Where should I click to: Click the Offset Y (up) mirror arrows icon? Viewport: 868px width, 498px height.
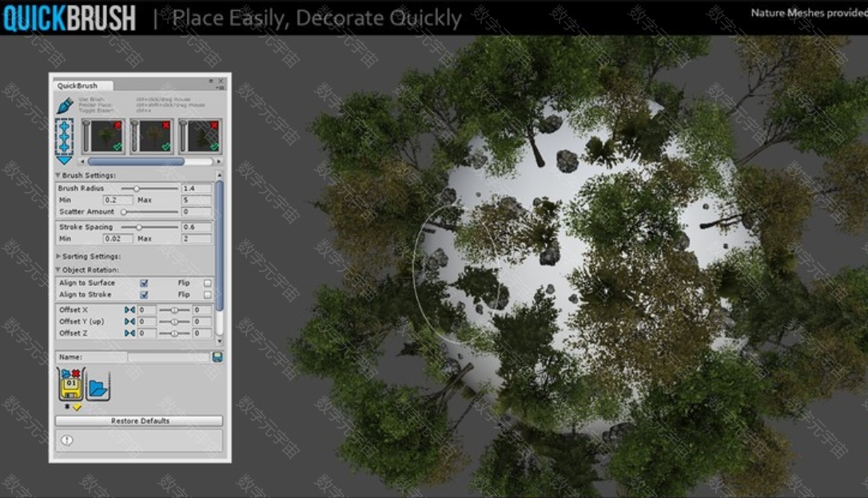(129, 321)
